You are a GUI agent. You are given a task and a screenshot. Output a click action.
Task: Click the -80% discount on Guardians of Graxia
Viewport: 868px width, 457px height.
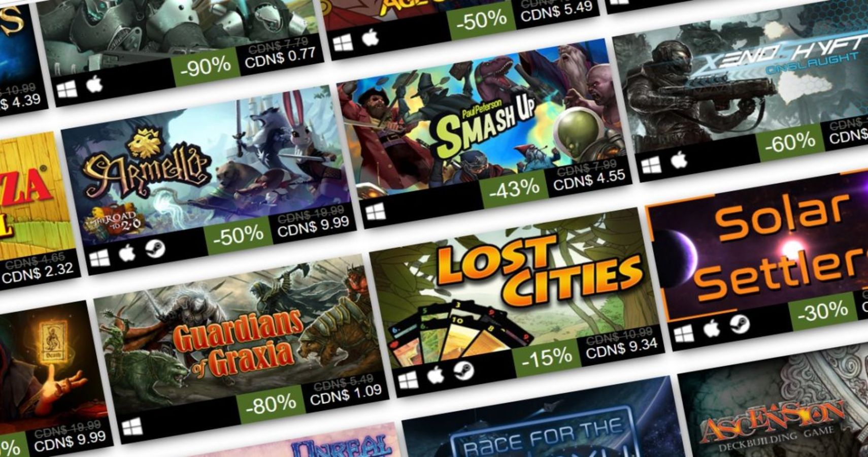point(271,404)
